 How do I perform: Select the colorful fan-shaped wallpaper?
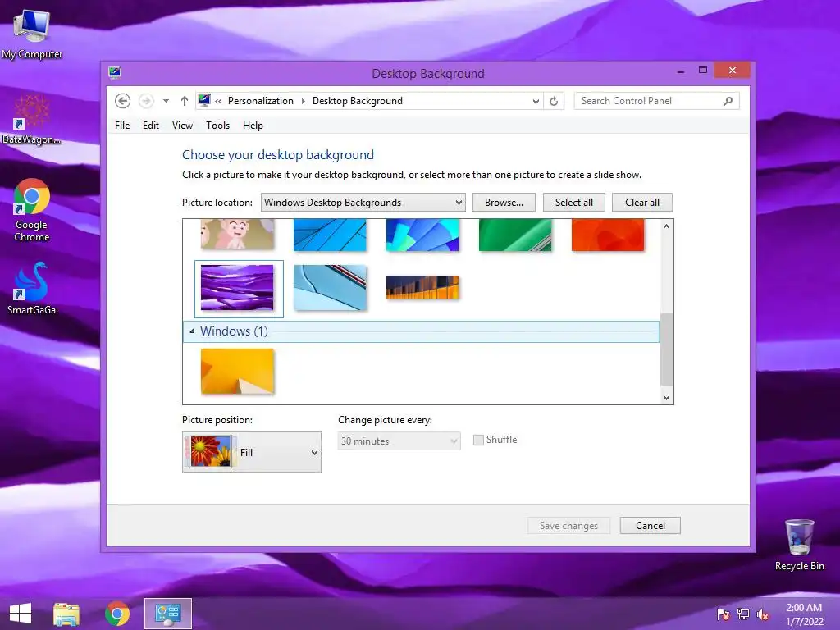click(422, 235)
